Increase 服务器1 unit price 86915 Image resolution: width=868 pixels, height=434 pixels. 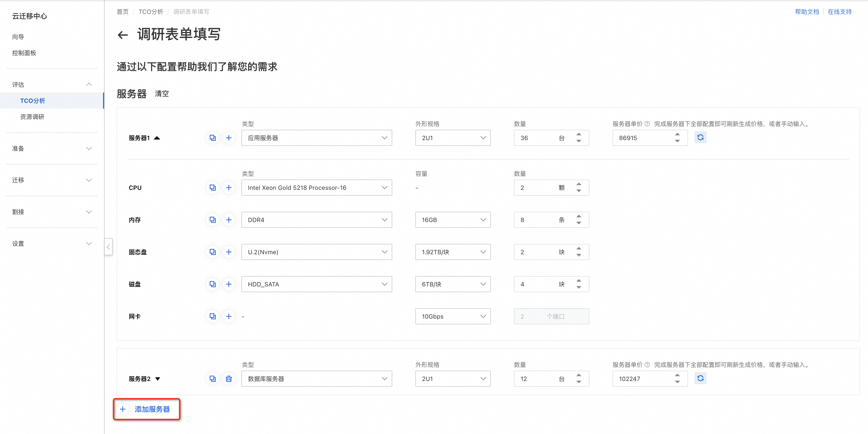[677, 134]
